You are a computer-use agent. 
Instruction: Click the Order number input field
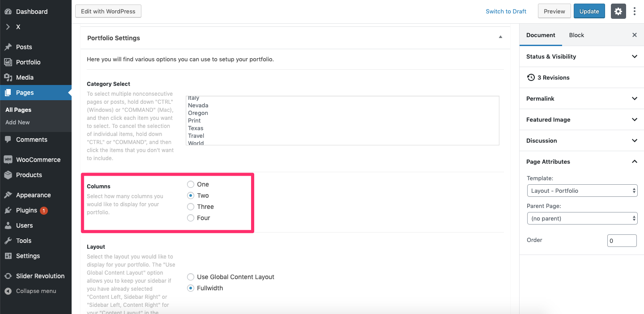coord(622,241)
